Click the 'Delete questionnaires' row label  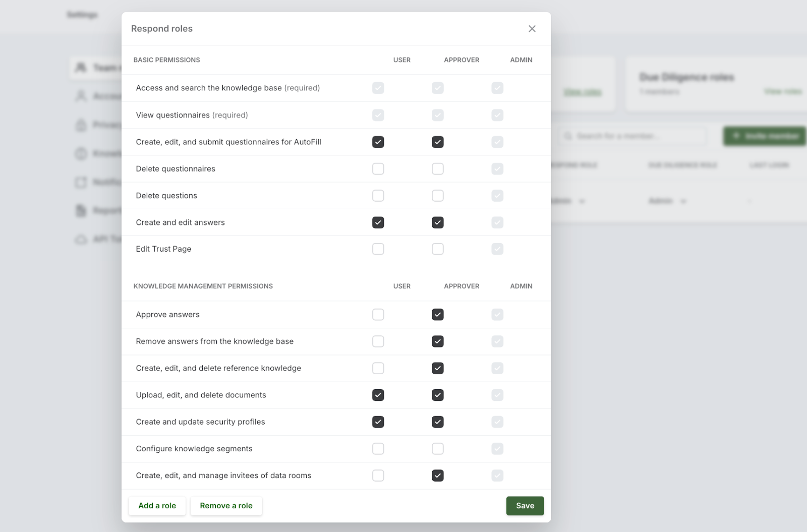[176, 169]
